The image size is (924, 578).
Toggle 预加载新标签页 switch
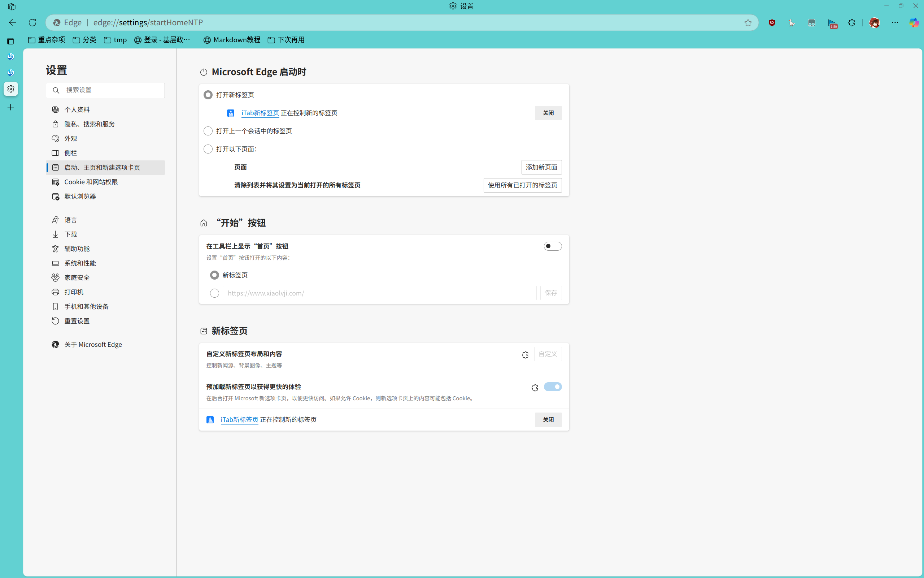click(x=553, y=387)
